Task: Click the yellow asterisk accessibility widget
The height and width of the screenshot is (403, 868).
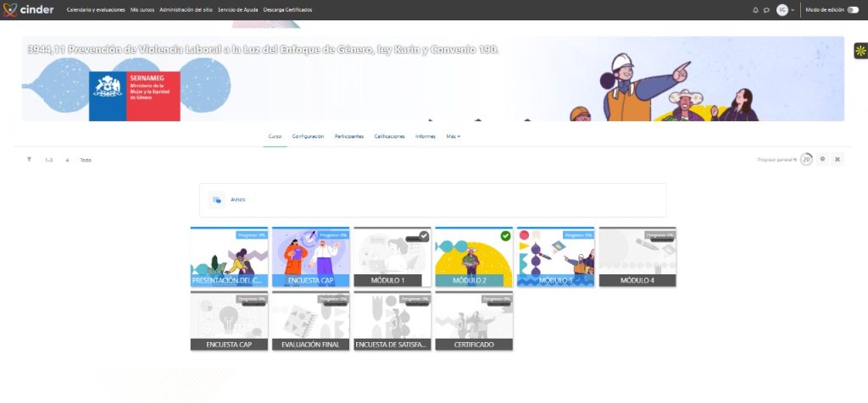Action: click(860, 51)
